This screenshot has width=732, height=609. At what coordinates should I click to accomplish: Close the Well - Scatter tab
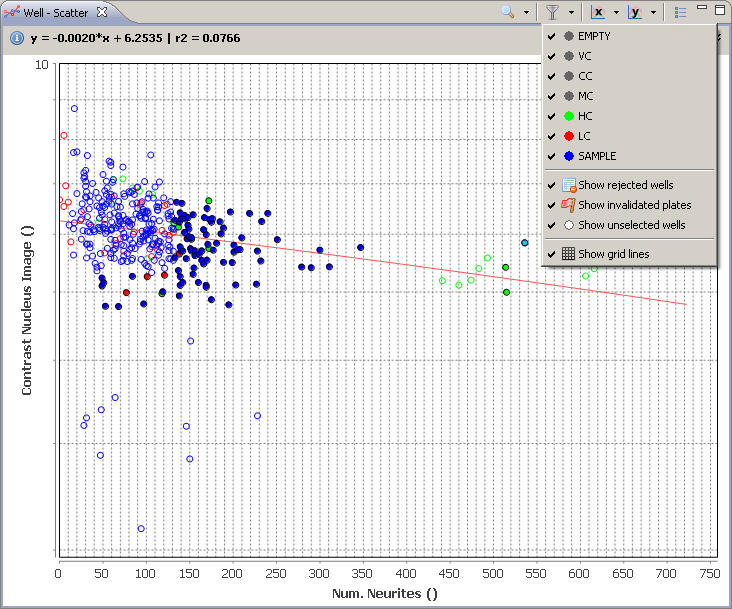[102, 12]
